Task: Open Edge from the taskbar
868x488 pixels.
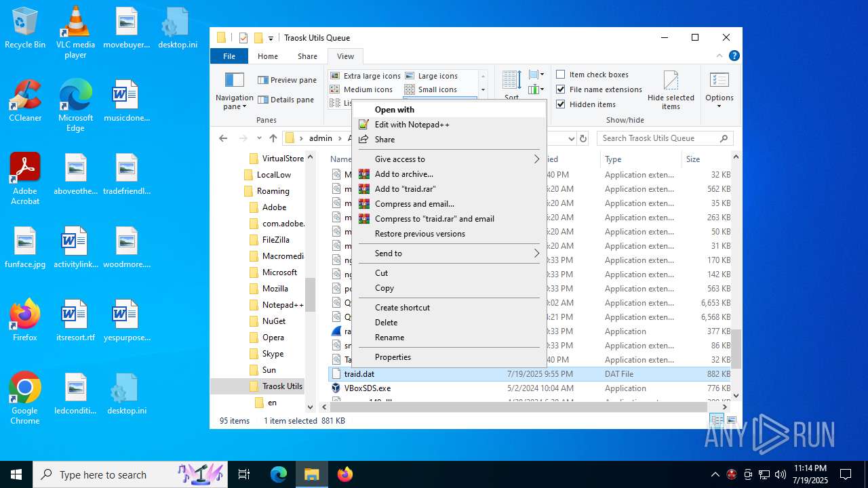Action: [279, 474]
